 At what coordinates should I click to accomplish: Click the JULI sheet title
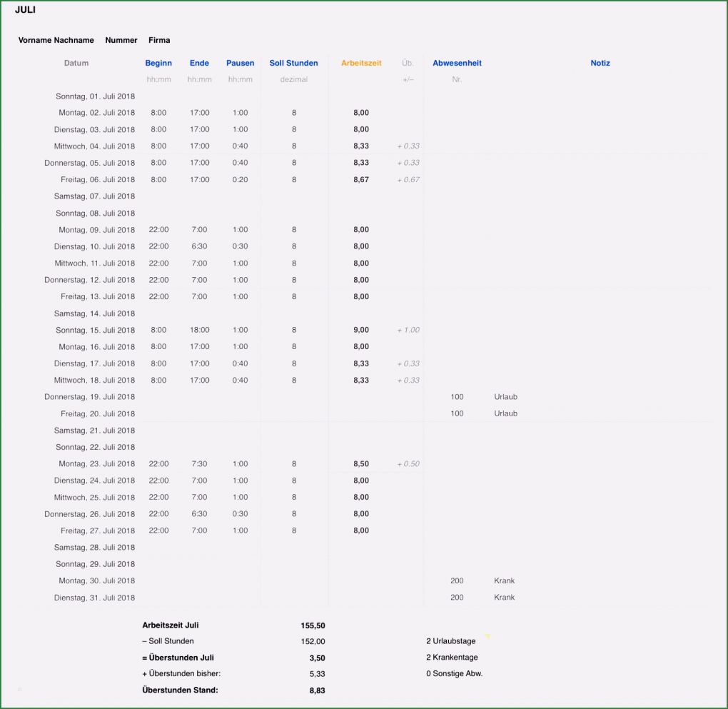[x=25, y=10]
